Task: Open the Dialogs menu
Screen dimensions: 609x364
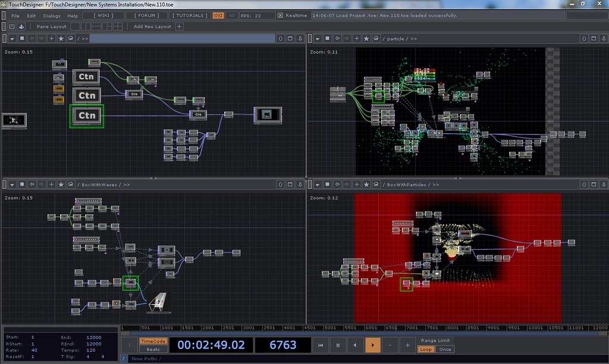Action: [52, 15]
